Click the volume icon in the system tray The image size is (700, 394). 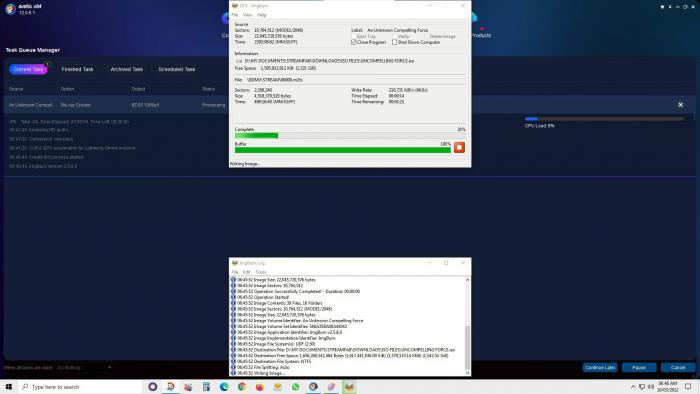[x=651, y=386]
